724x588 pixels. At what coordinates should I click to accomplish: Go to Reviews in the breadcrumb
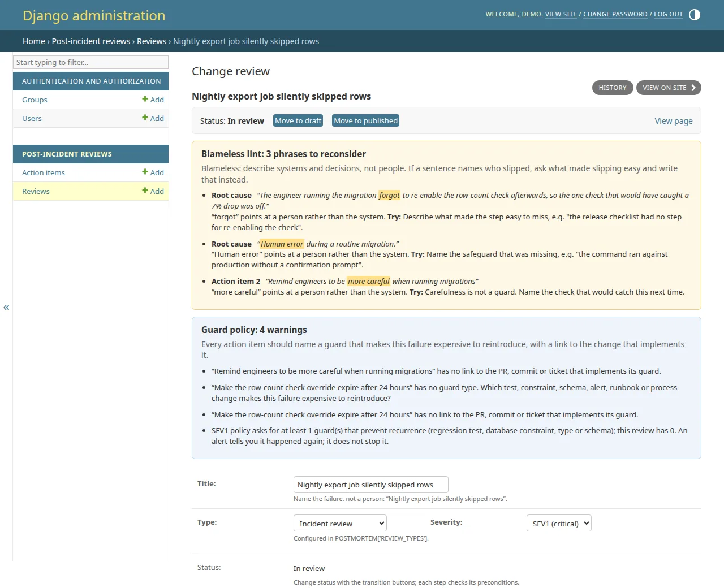[x=152, y=41]
